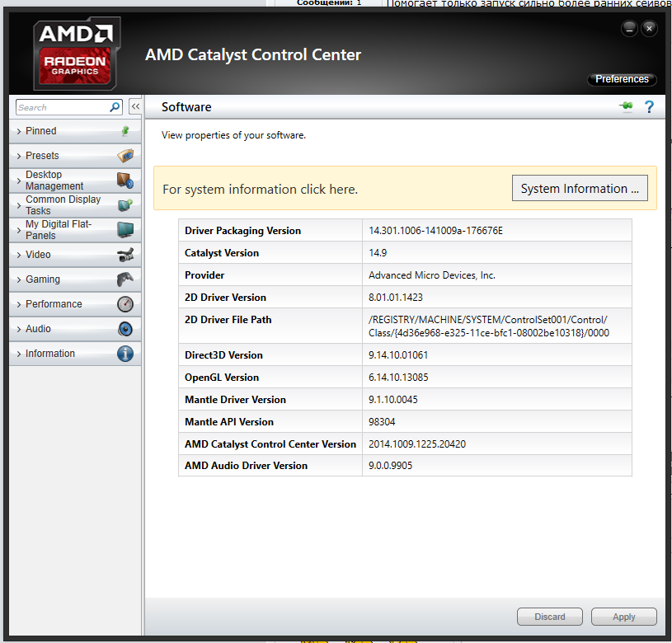Open the Pinned menu item
The height and width of the screenshot is (643, 672).
(75, 131)
